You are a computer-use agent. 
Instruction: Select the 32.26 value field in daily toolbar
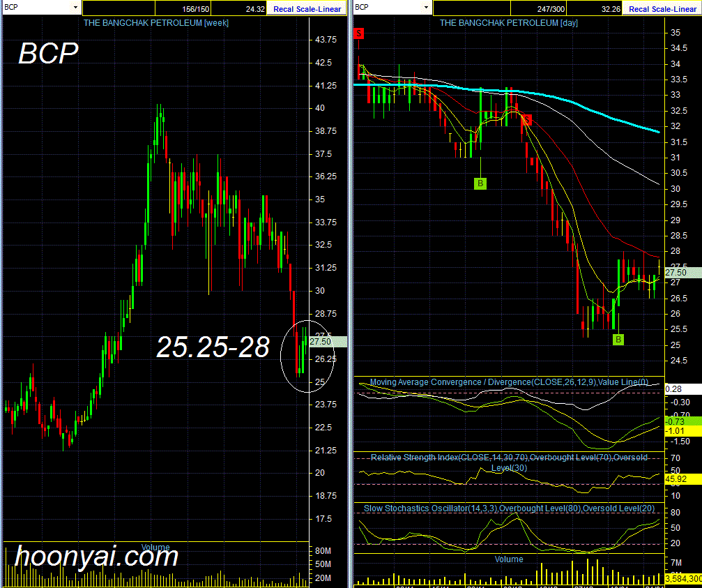595,8
